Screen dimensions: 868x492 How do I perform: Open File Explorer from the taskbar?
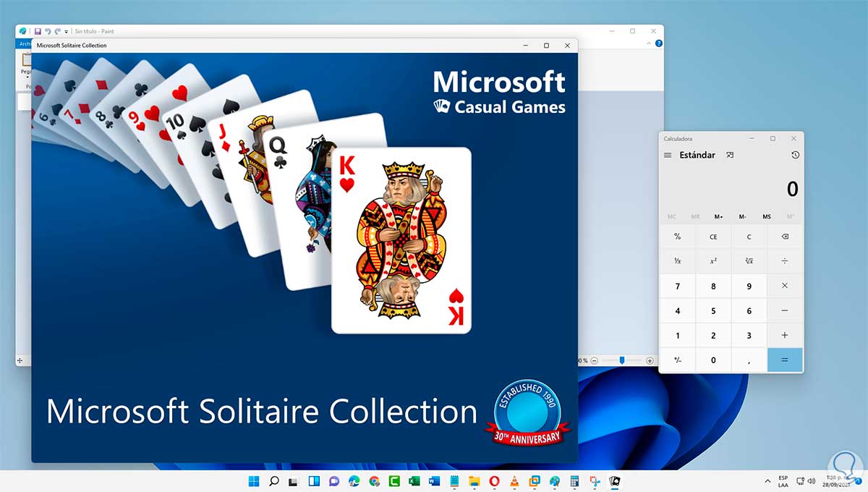pyautogui.click(x=475, y=480)
